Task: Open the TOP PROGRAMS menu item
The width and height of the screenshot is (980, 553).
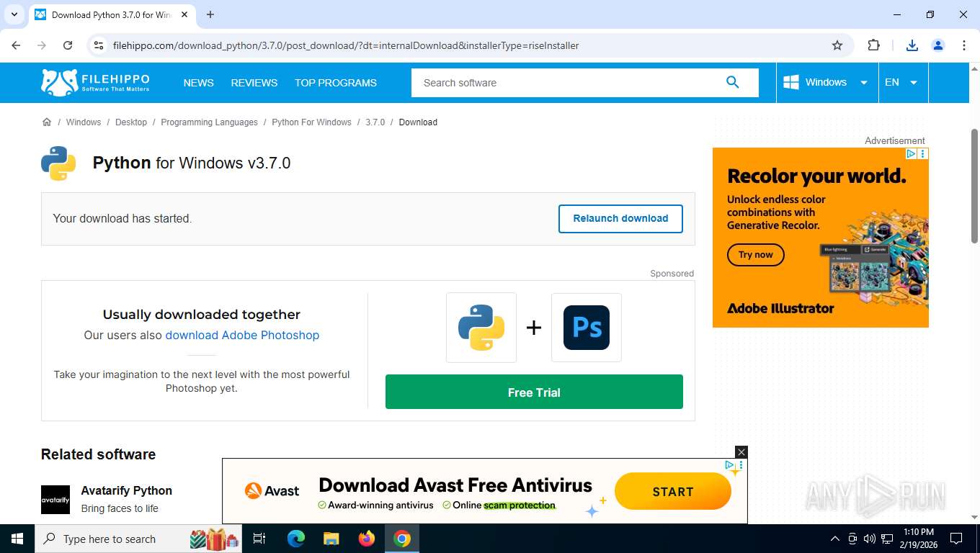Action: (336, 83)
